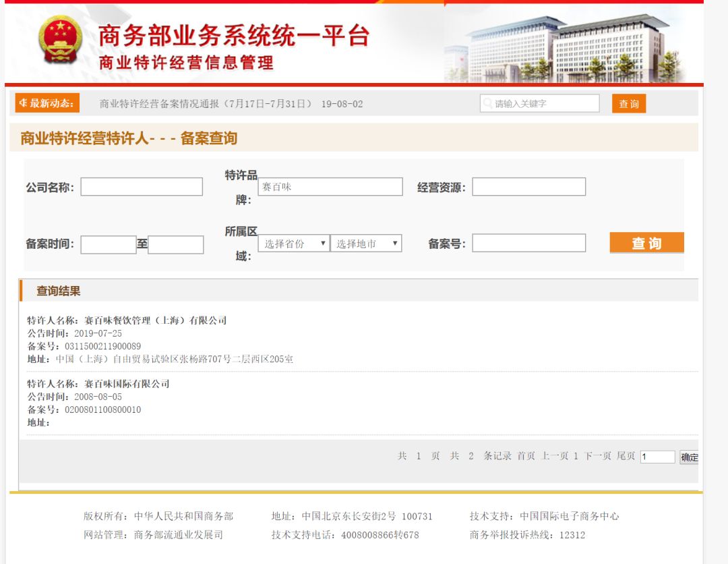728x564 pixels.
Task: Click the 经营资源 text field
Action: click(x=528, y=187)
